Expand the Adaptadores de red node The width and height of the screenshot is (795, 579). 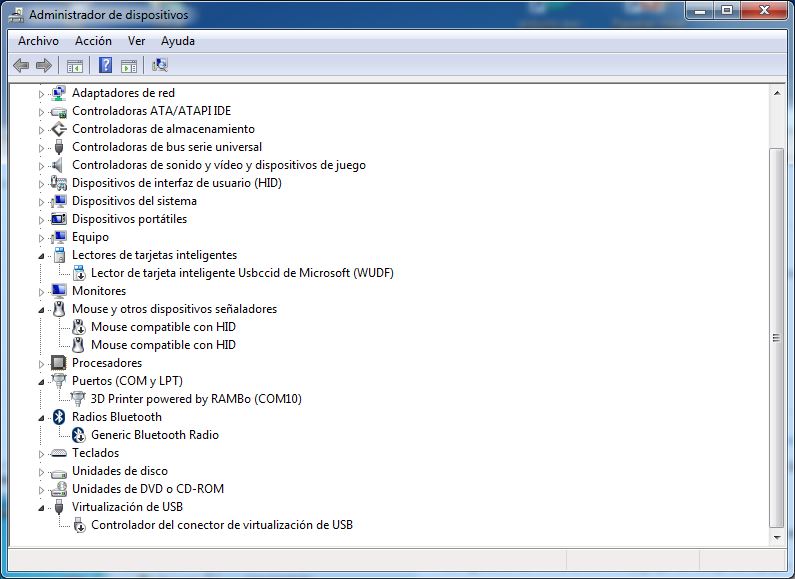pyautogui.click(x=42, y=93)
